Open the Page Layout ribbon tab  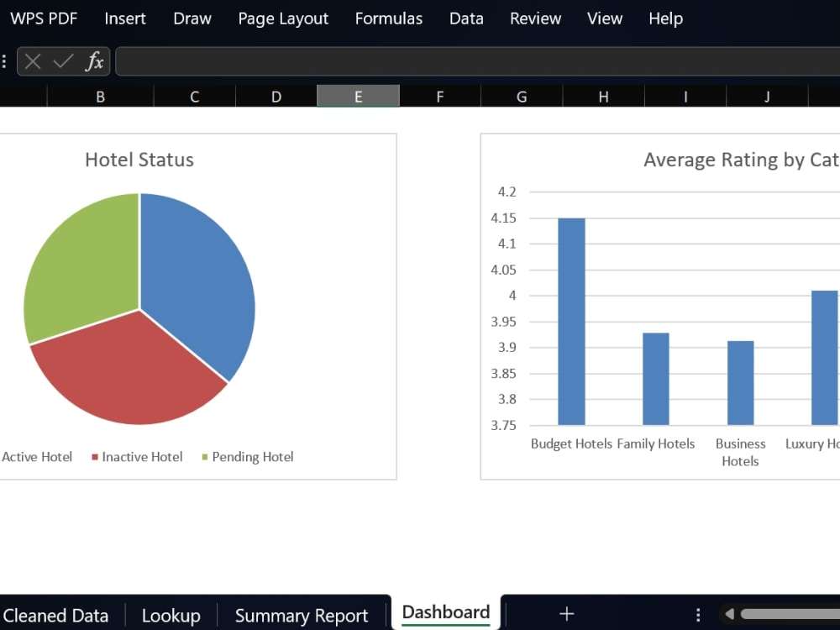(x=283, y=18)
